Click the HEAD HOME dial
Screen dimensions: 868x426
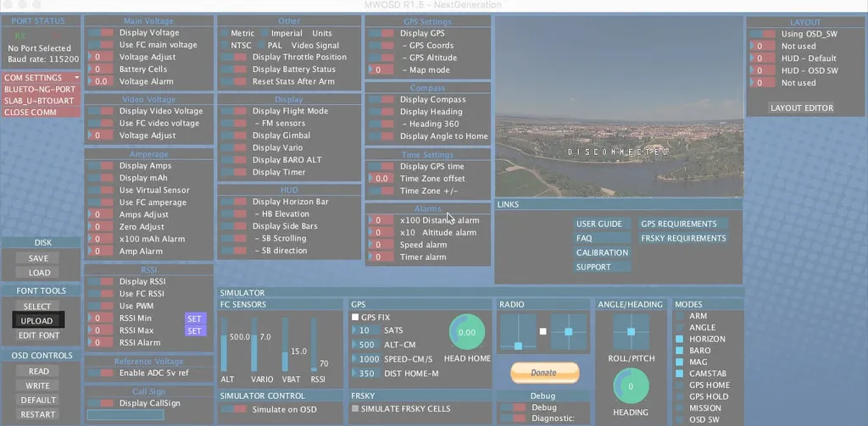(466, 333)
